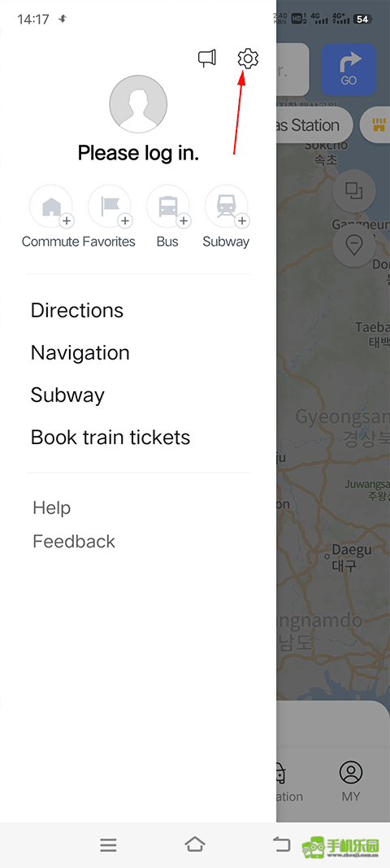390x868 pixels.
Task: Select Navigation from the menu
Action: coord(80,352)
